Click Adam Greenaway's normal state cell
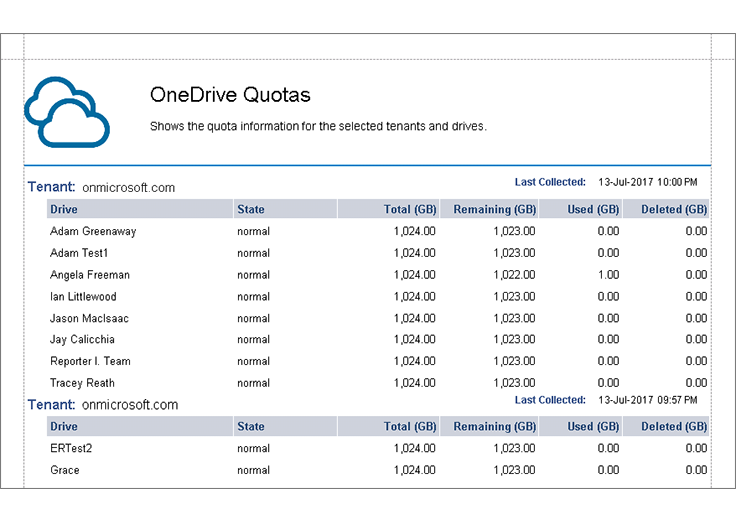 point(253,231)
